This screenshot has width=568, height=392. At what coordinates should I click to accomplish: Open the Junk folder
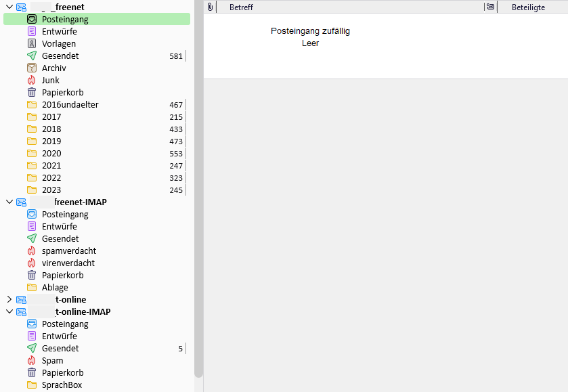[51, 81]
